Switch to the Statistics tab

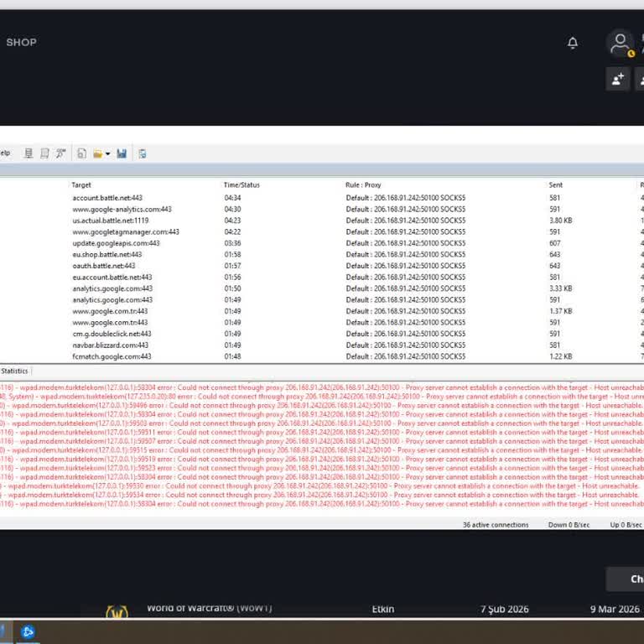pyautogui.click(x=14, y=371)
